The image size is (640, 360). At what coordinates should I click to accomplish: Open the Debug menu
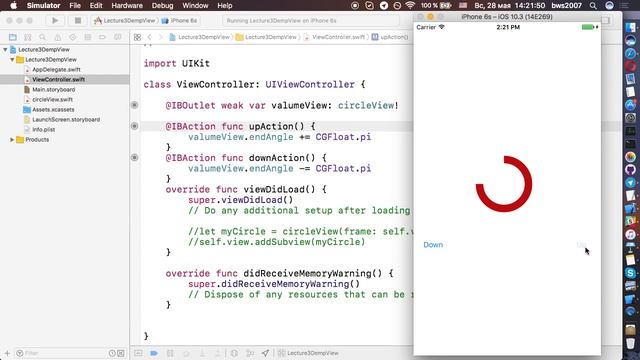pos(162,6)
